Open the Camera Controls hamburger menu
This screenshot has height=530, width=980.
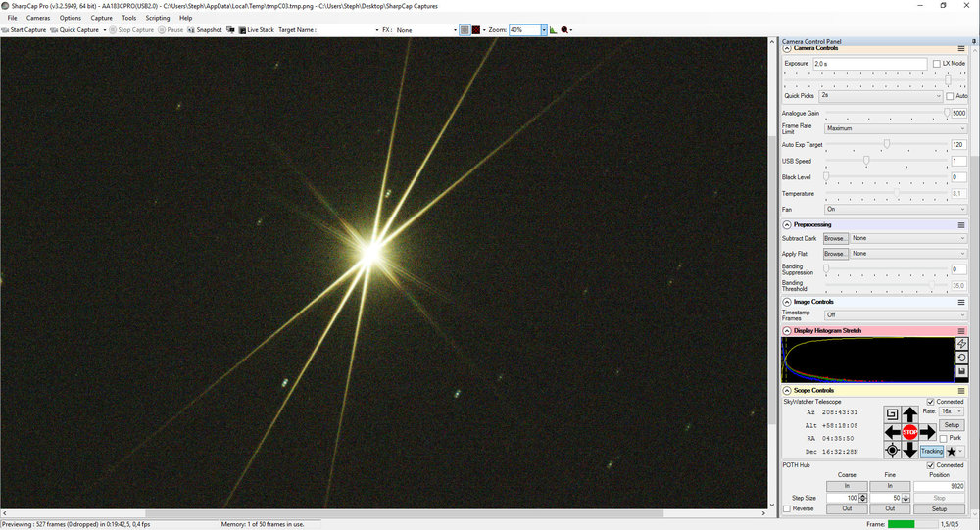961,48
